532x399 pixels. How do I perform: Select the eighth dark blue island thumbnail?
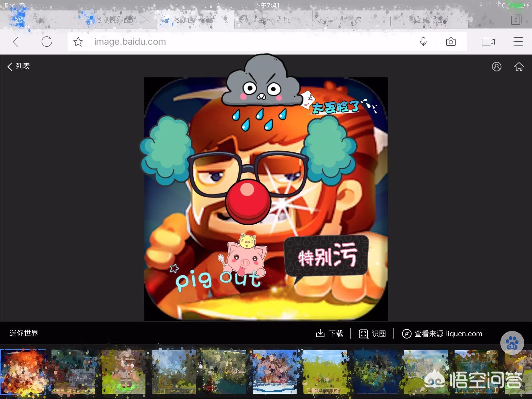click(376, 372)
